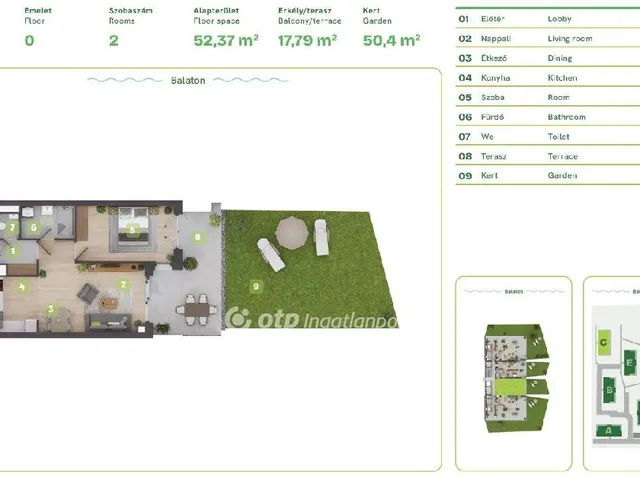
Task: Click marker 8 on the terrace
Action: 198,237
